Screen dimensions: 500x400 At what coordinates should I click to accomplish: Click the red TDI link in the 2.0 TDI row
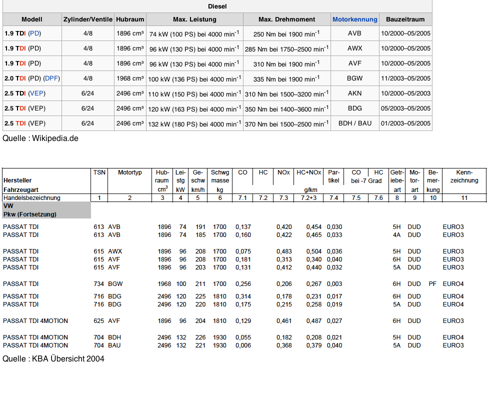tap(20, 78)
